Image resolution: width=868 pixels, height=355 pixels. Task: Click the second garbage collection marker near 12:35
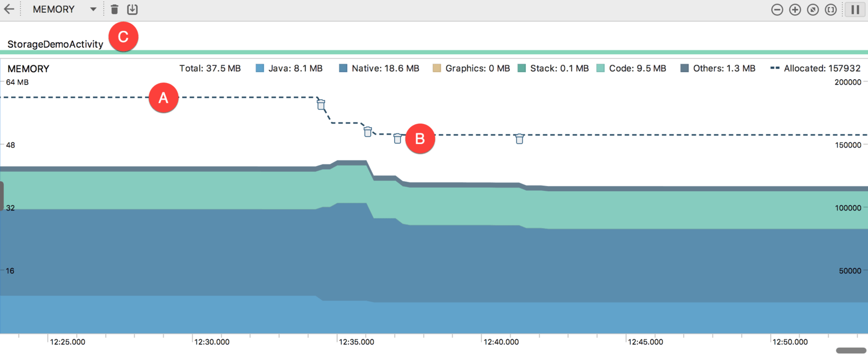pos(368,131)
